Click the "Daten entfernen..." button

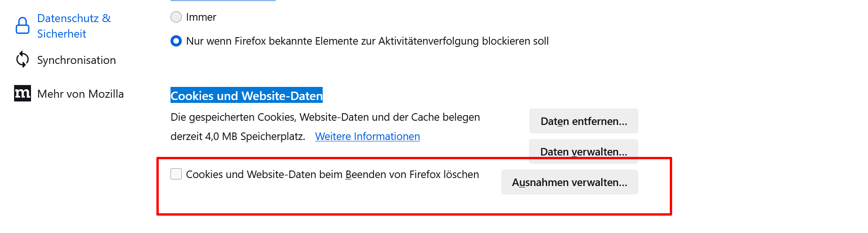coord(583,121)
